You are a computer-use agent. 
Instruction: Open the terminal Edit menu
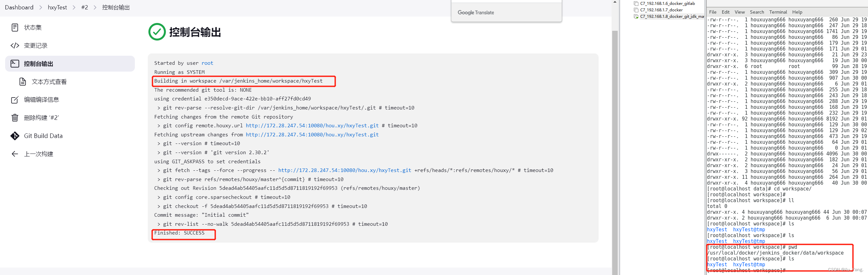725,12
